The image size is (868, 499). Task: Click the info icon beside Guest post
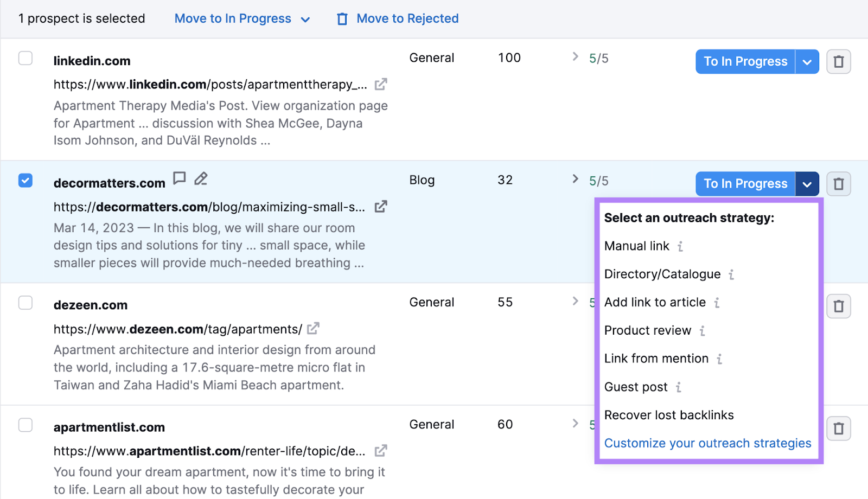click(679, 387)
